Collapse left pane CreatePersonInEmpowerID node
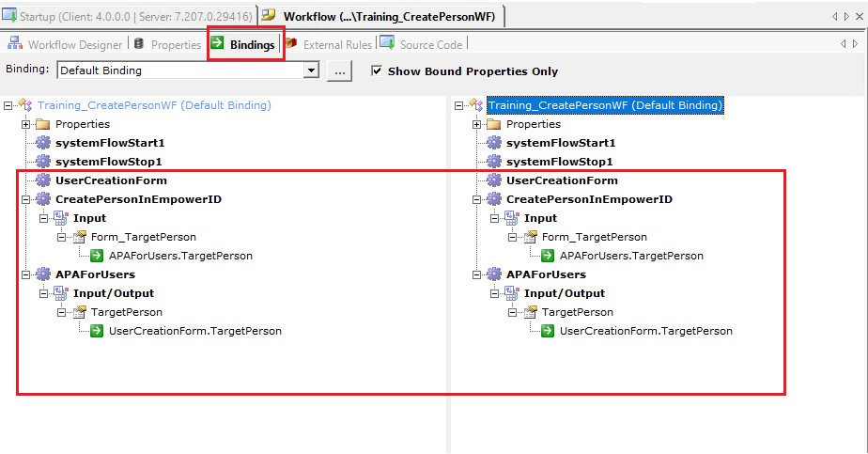868x454 pixels. 25,199
